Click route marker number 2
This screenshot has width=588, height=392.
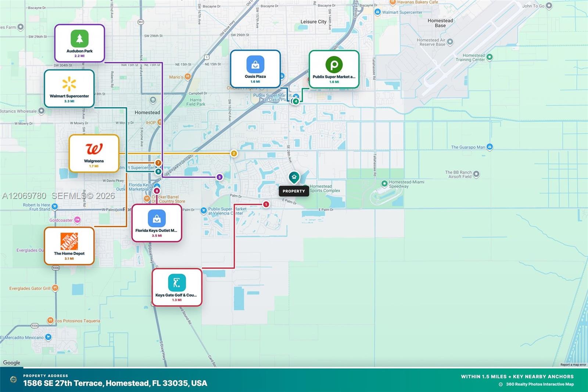[x=234, y=153]
